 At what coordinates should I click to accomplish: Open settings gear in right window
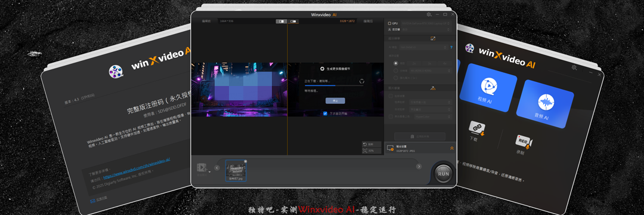coord(574,68)
